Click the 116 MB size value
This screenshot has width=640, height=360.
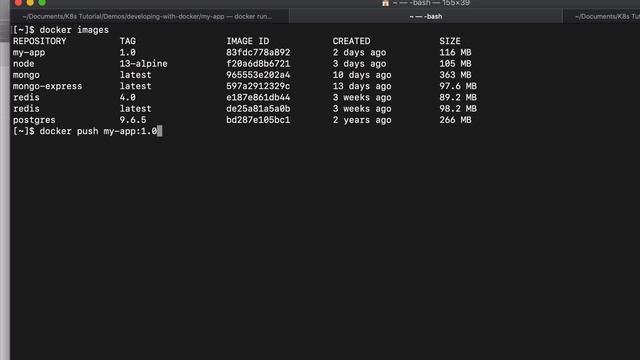pos(455,53)
